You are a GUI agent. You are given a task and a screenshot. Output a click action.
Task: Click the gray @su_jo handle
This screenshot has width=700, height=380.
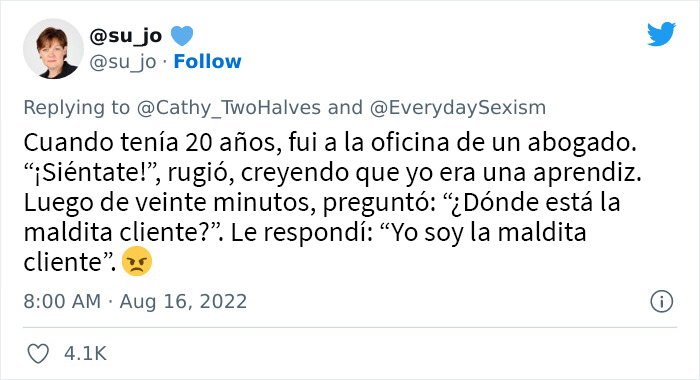(x=123, y=62)
